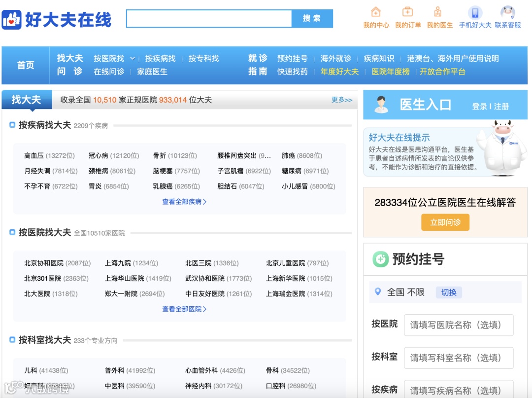Open 年度好大夫 navigation item
The width and height of the screenshot is (532, 398).
pyautogui.click(x=339, y=72)
